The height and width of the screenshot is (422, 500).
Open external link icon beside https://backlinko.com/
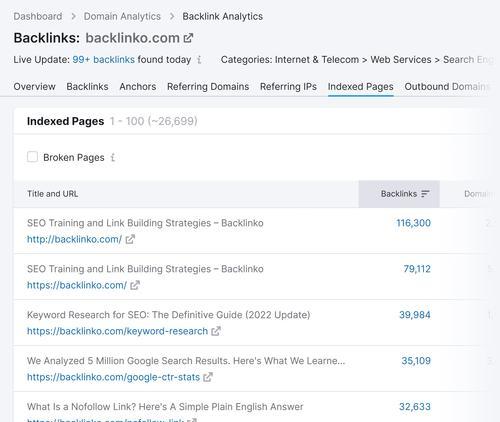(x=135, y=285)
